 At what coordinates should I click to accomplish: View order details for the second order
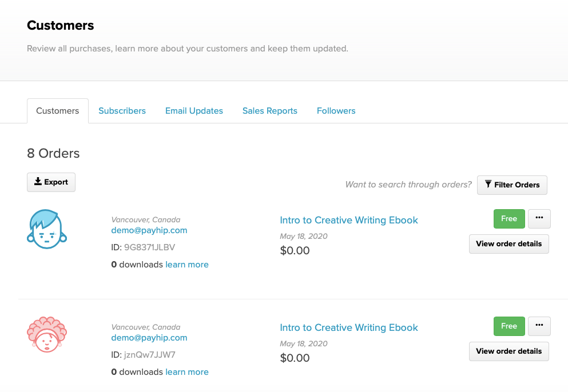(509, 351)
